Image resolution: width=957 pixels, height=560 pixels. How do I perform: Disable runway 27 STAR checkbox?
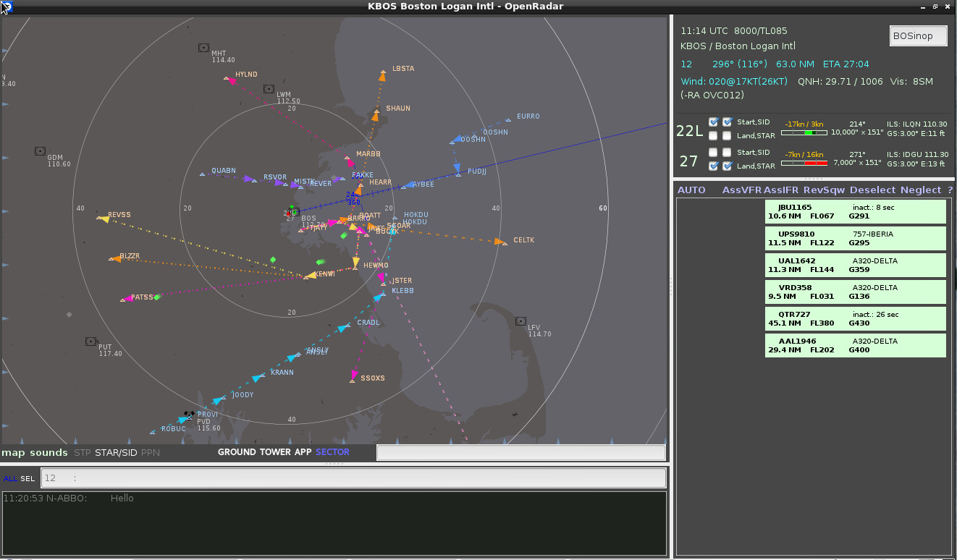point(728,166)
